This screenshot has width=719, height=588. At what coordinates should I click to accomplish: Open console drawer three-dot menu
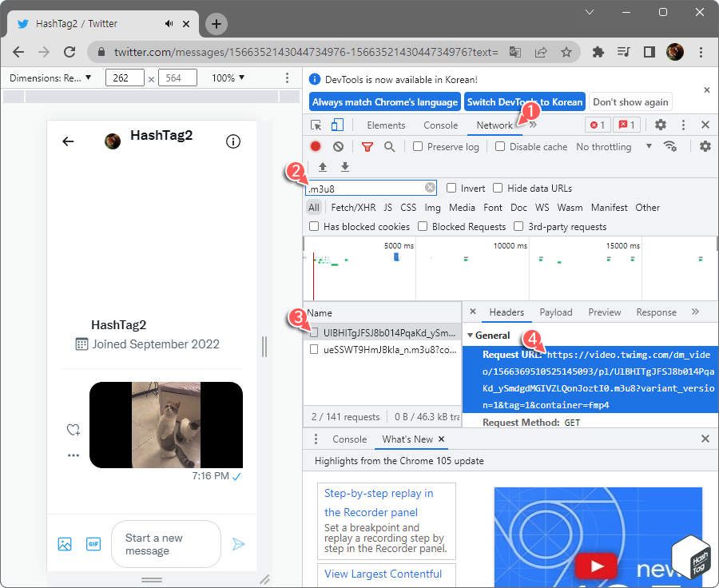(x=316, y=439)
